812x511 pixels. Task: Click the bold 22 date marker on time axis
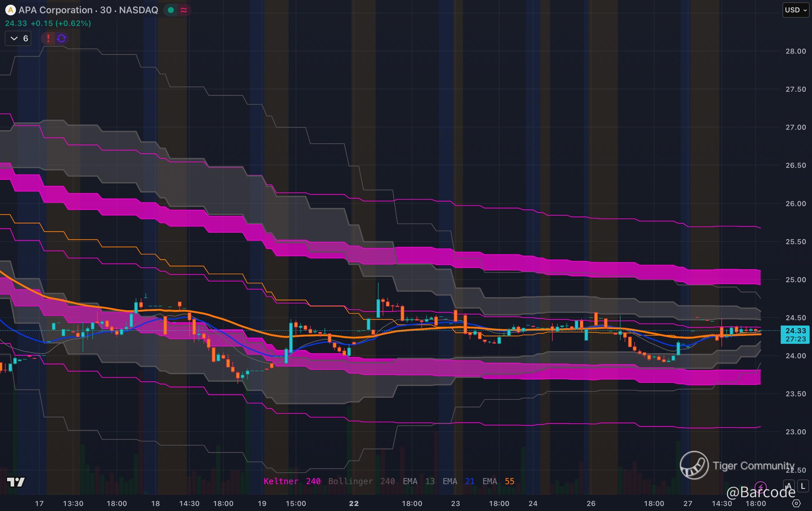point(354,504)
